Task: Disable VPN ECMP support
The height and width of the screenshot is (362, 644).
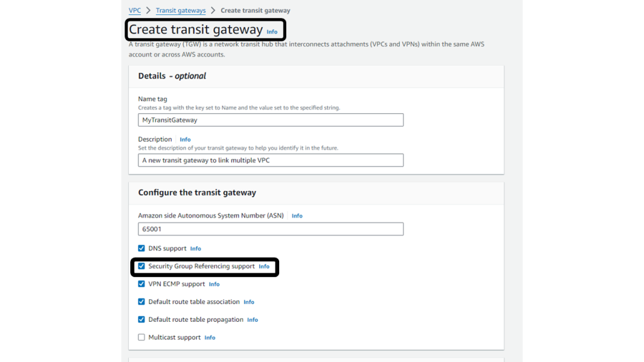Action: click(142, 283)
